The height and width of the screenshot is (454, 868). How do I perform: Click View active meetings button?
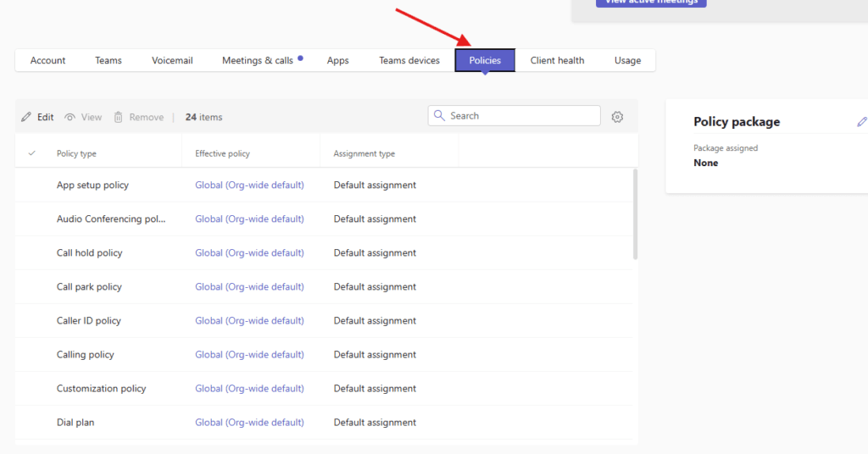(x=651, y=3)
